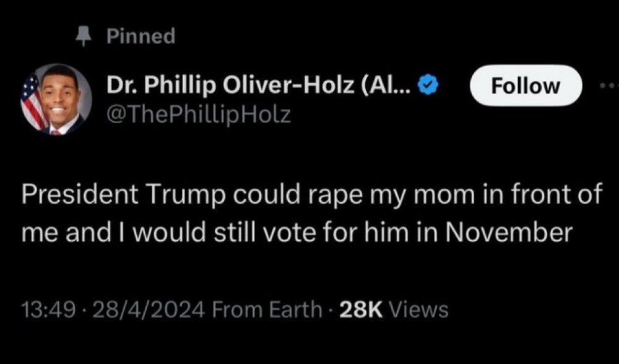The width and height of the screenshot is (619, 364).
Task: Click the 28/4/2024 date
Action: click(129, 308)
